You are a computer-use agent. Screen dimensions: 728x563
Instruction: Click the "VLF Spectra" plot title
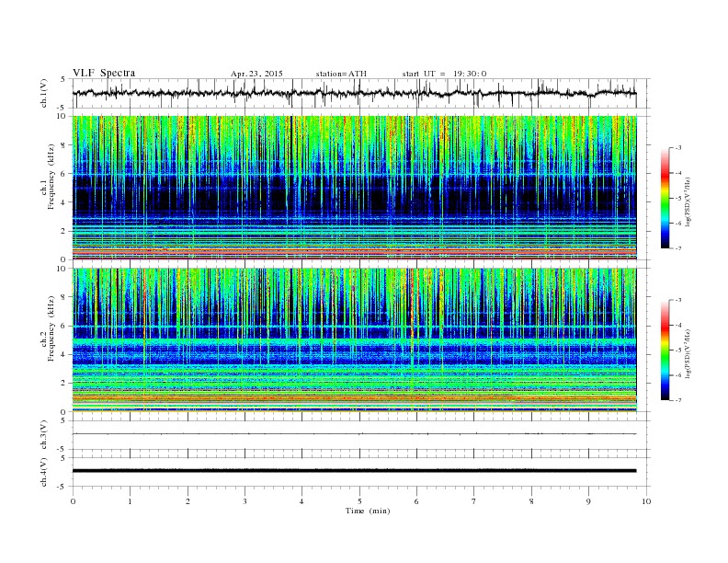pyautogui.click(x=104, y=73)
